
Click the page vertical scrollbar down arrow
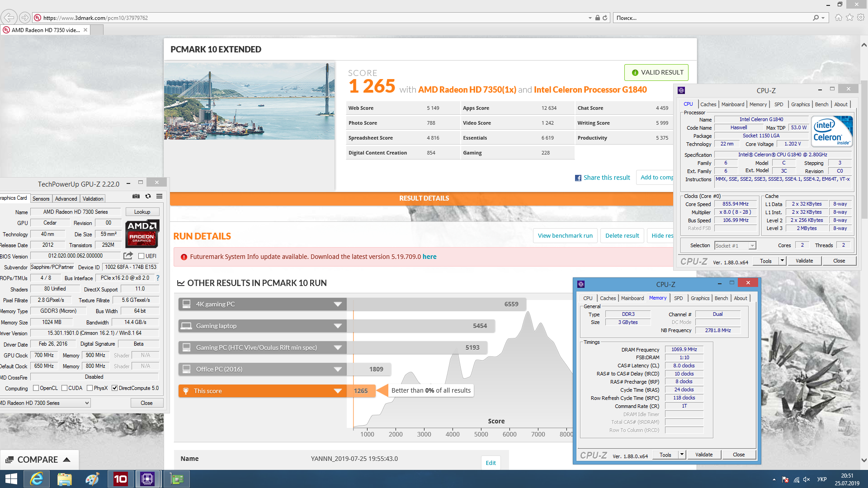864,460
